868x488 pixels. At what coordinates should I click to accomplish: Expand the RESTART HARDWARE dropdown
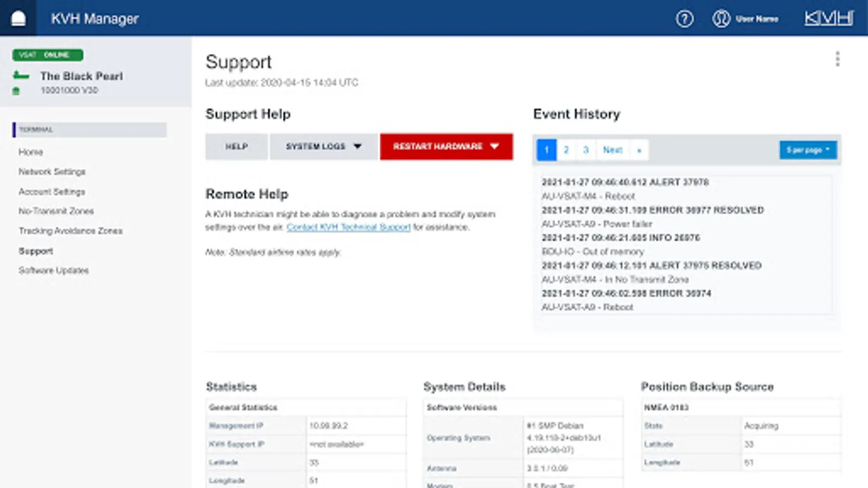(x=446, y=146)
